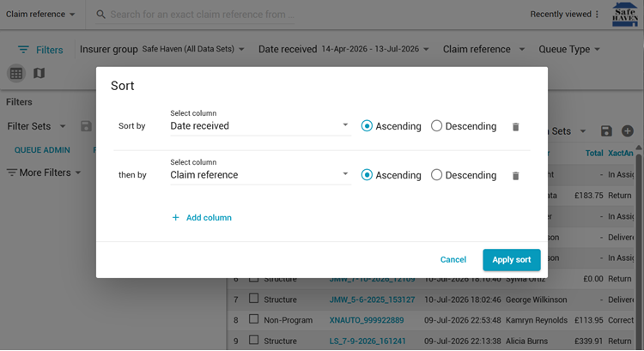Click the XactAn column header
Viewport: 644px width, 351px height.
pyautogui.click(x=621, y=153)
